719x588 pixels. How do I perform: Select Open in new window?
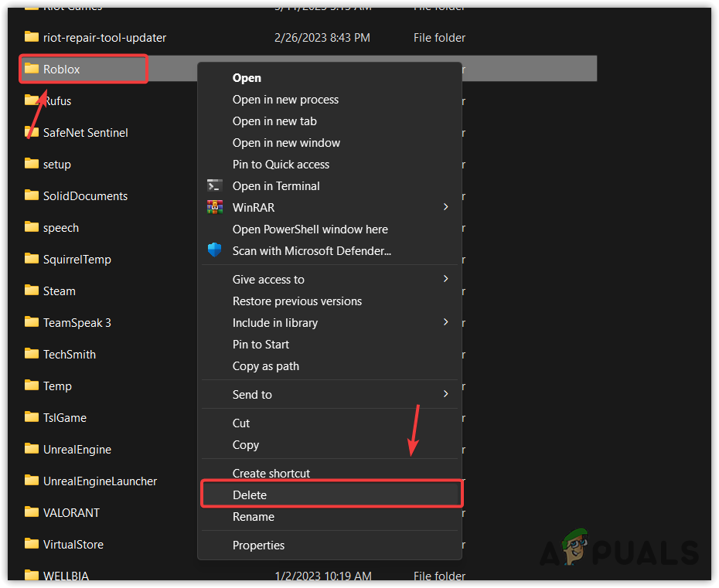[x=286, y=142]
